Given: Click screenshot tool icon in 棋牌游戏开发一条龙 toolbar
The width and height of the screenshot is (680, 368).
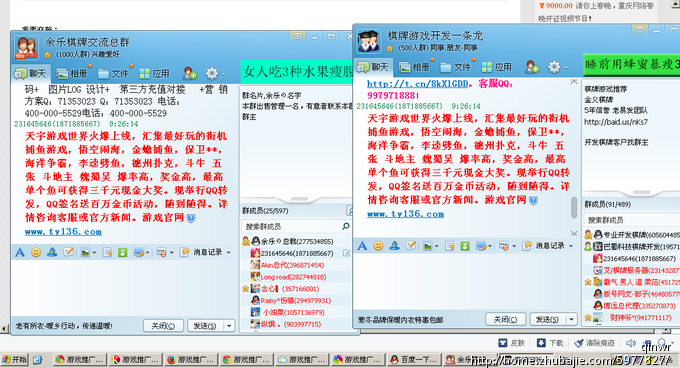Looking at the screenshot, I should (481, 246).
